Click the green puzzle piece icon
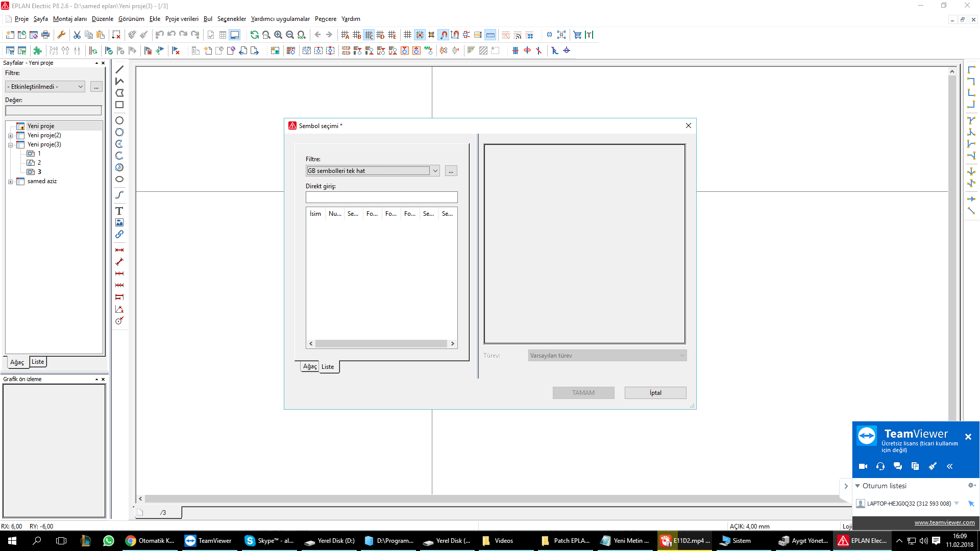The image size is (980, 551). click(x=37, y=51)
